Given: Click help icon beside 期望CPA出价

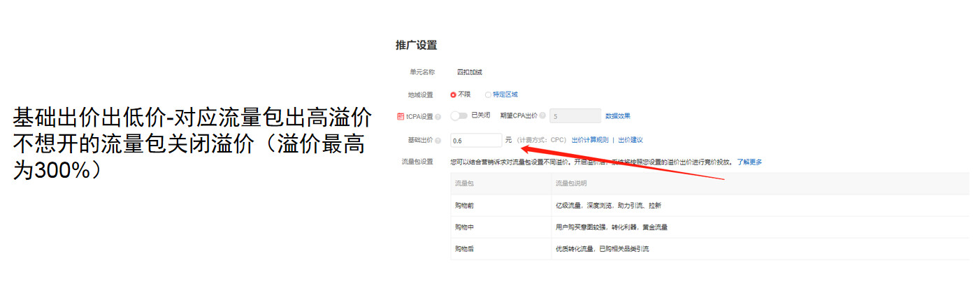Looking at the screenshot, I should click(542, 115).
